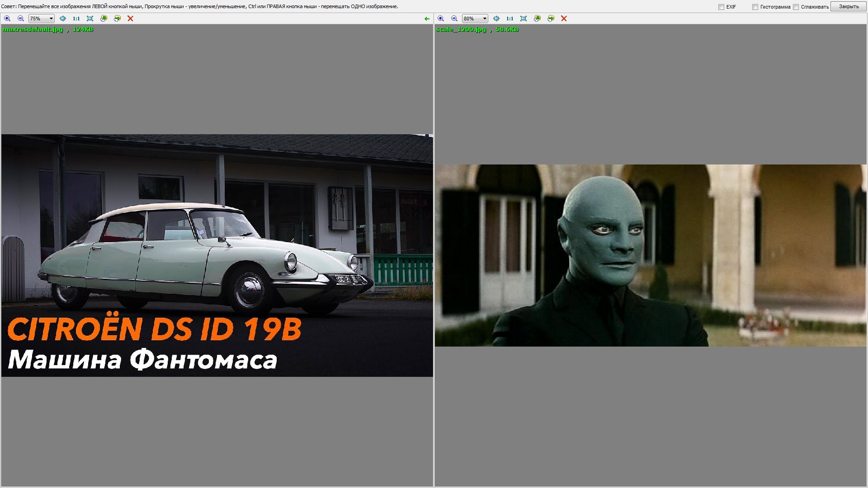
Task: Click the scale_1200.jpg, 58.6KB file label
Action: pos(477,29)
